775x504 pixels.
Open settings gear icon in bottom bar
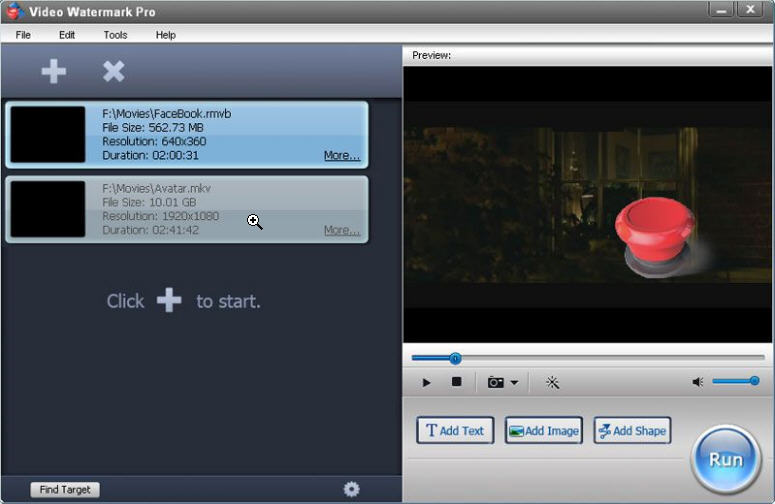351,489
